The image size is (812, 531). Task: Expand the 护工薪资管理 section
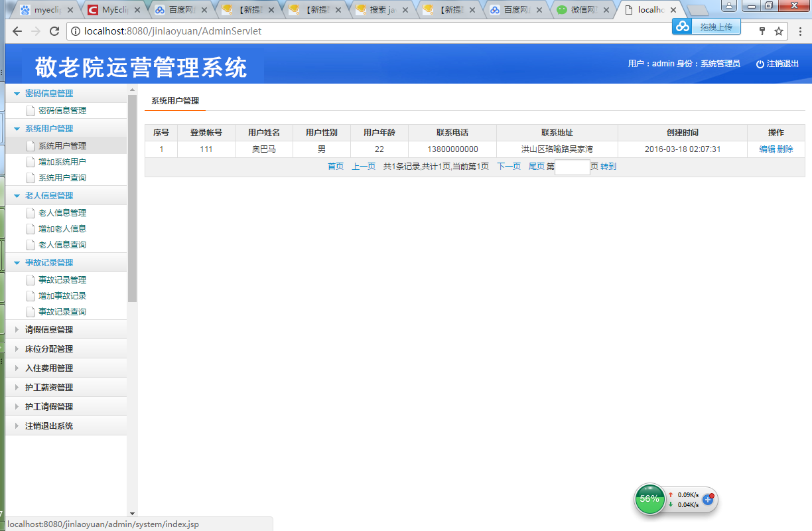pyautogui.click(x=17, y=387)
